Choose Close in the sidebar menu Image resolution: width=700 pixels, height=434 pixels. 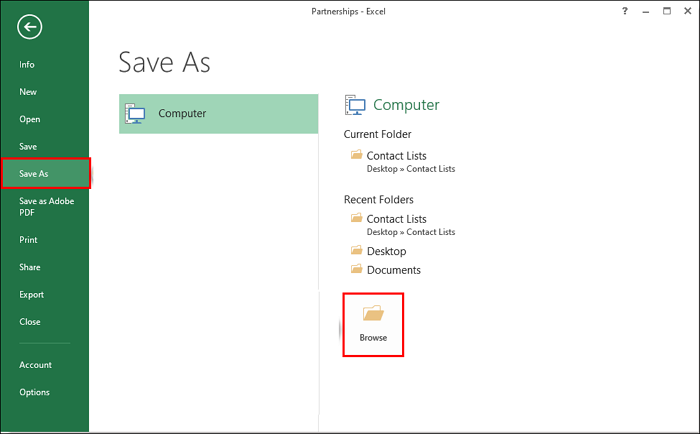29,322
